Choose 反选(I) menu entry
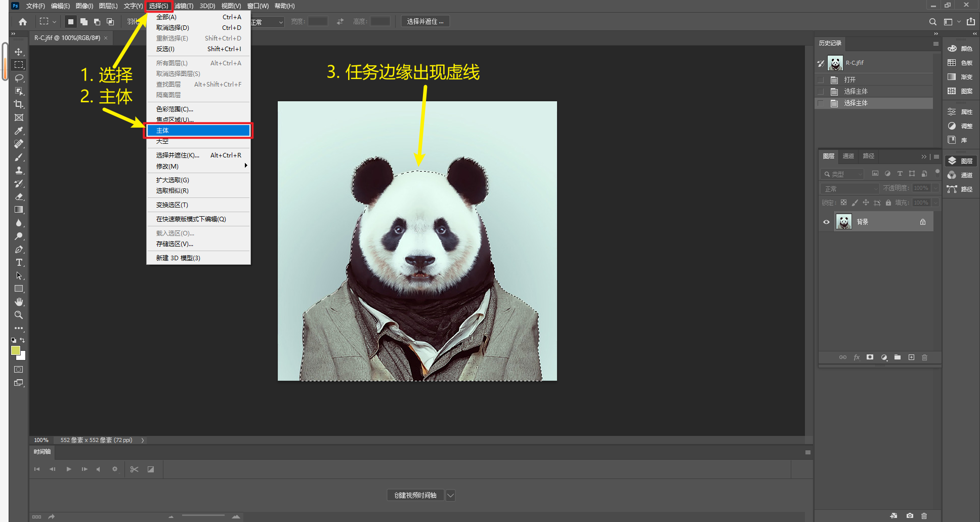Viewport: 980px width, 522px height. [x=198, y=49]
